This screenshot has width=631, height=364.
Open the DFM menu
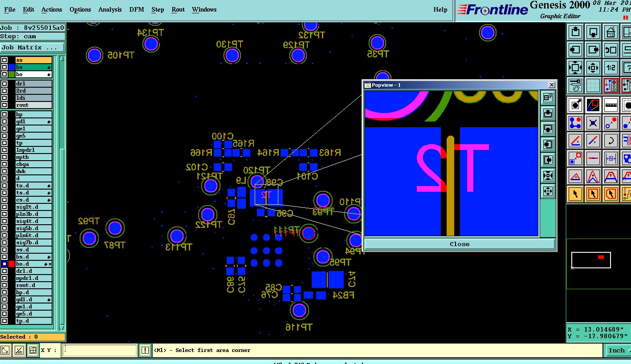point(137,9)
